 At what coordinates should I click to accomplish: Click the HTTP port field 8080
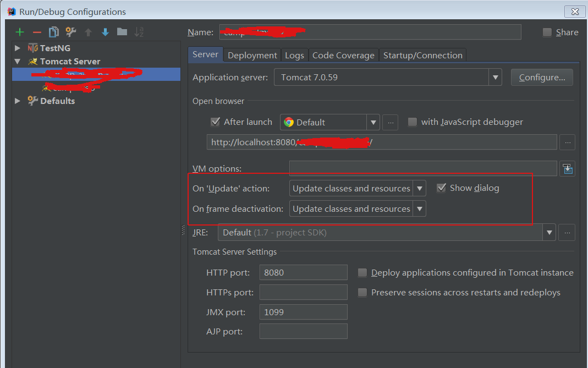tap(304, 272)
